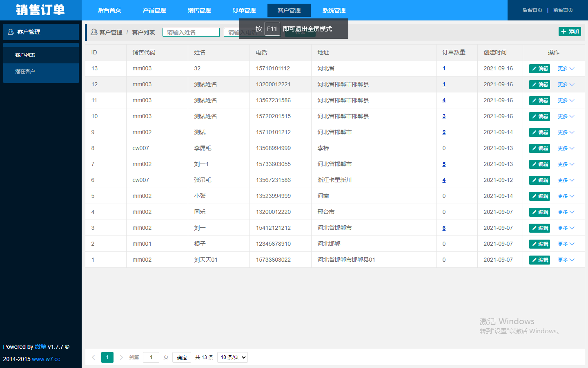The height and width of the screenshot is (368, 588).
Task: Expand the 更多 dropdown for customer ID 13
Action: click(566, 68)
